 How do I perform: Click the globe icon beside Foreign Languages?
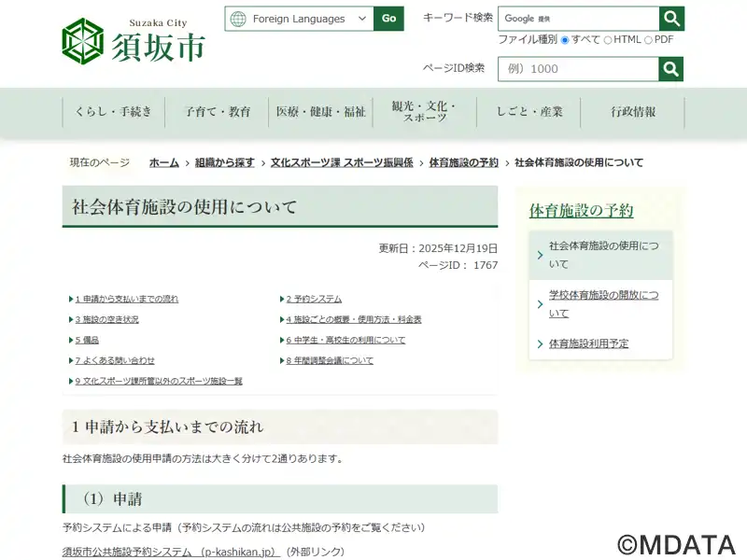click(238, 19)
